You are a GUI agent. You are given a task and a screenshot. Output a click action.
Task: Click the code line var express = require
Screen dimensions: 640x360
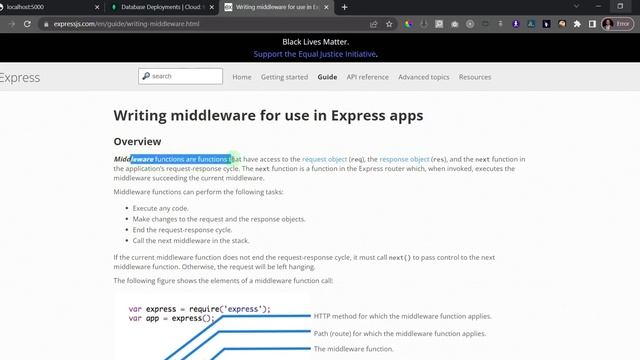coord(200,309)
